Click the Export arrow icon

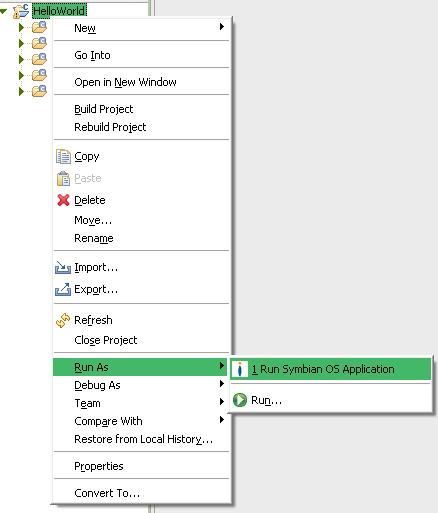tap(63, 289)
